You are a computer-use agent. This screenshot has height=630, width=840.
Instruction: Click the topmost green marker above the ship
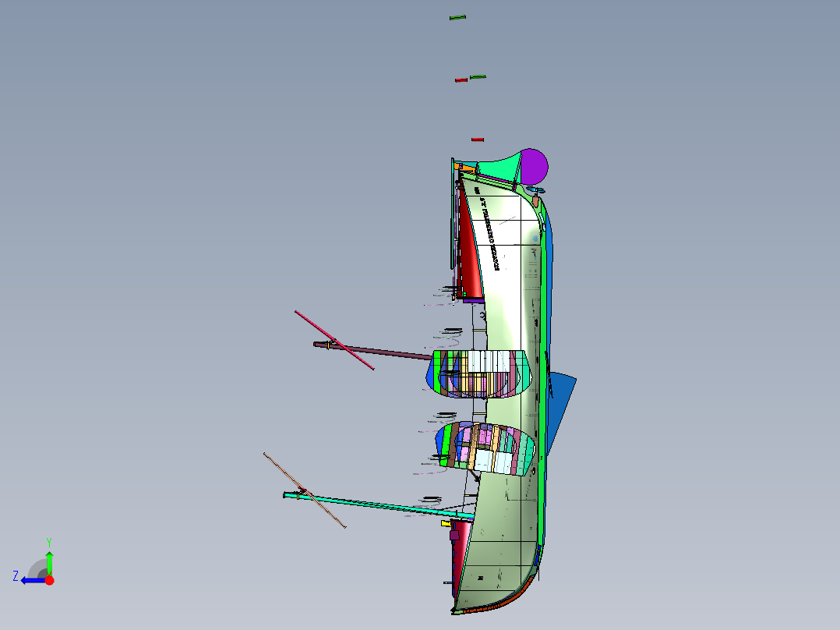[x=457, y=18]
